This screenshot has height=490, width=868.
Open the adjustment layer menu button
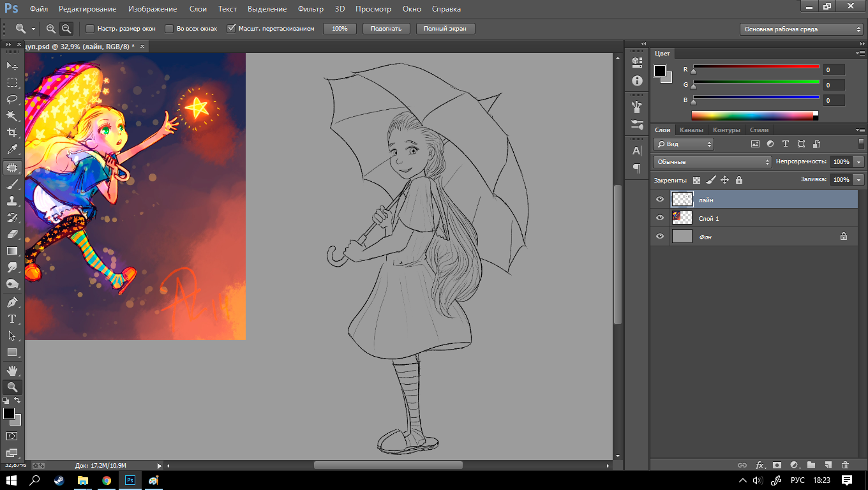[794, 465]
